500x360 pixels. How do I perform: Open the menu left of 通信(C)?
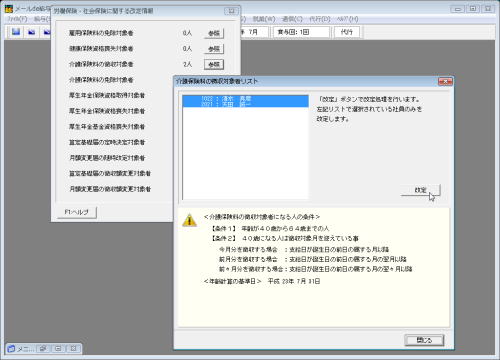(x=264, y=19)
